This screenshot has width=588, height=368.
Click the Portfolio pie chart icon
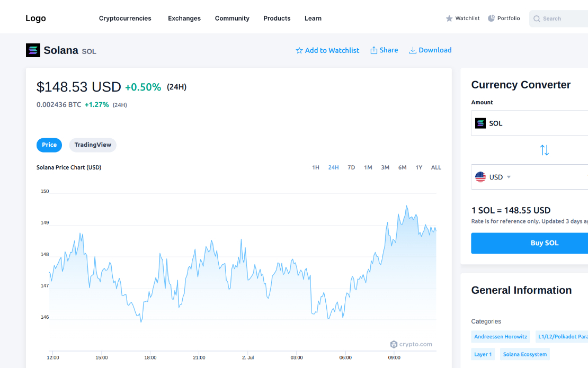[491, 18]
